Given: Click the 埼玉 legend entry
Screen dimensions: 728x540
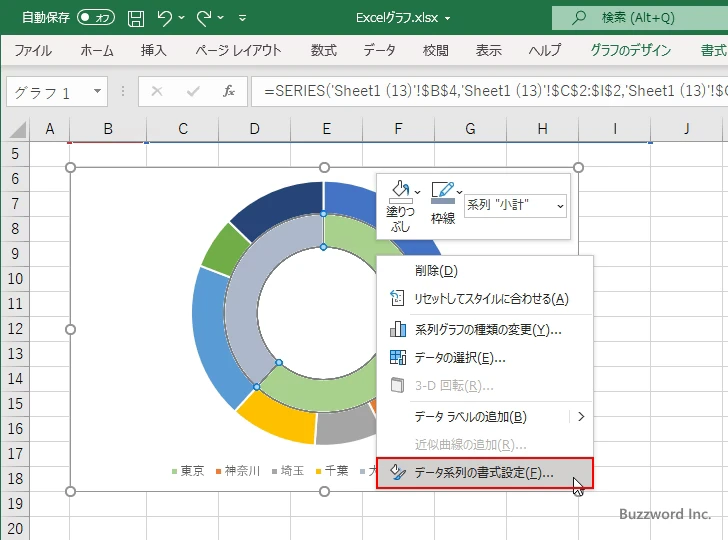Looking at the screenshot, I should point(288,471).
